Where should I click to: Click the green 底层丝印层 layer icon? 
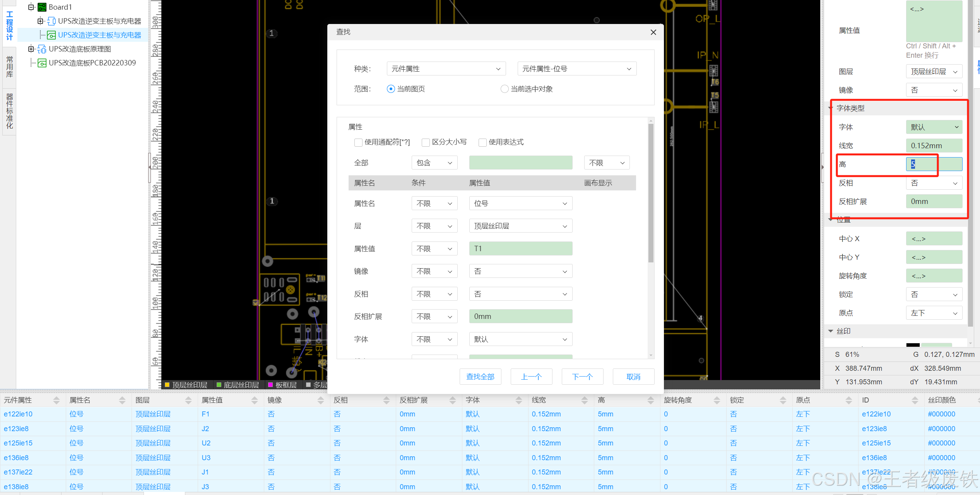point(219,385)
